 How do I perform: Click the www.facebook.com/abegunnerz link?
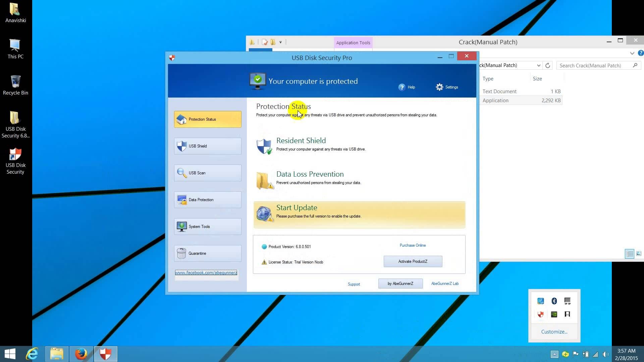click(206, 272)
